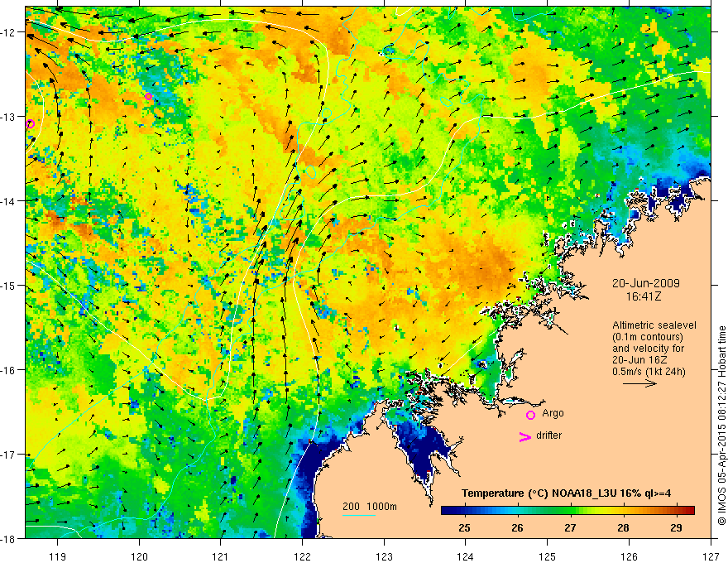Click the '200 1000m' isobath label
Image resolution: width=728 pixels, height=563 pixels.
(370, 507)
